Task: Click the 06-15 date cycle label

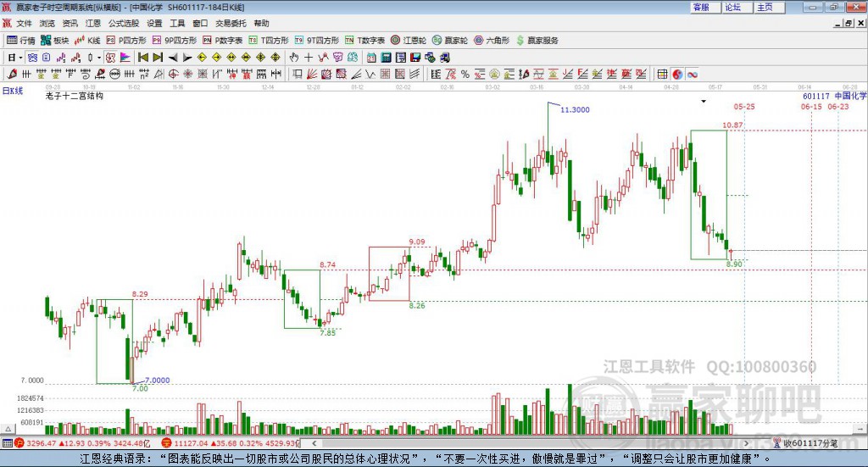Action: pyautogui.click(x=811, y=106)
